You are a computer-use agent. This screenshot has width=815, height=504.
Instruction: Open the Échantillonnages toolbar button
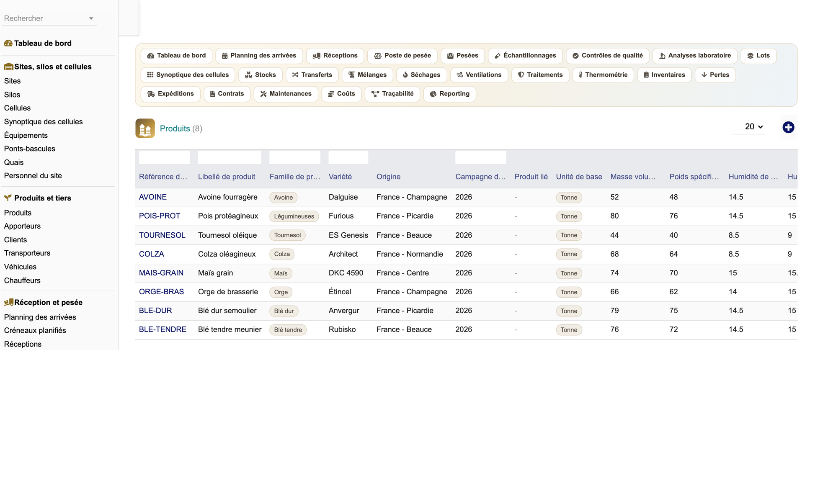(x=525, y=56)
